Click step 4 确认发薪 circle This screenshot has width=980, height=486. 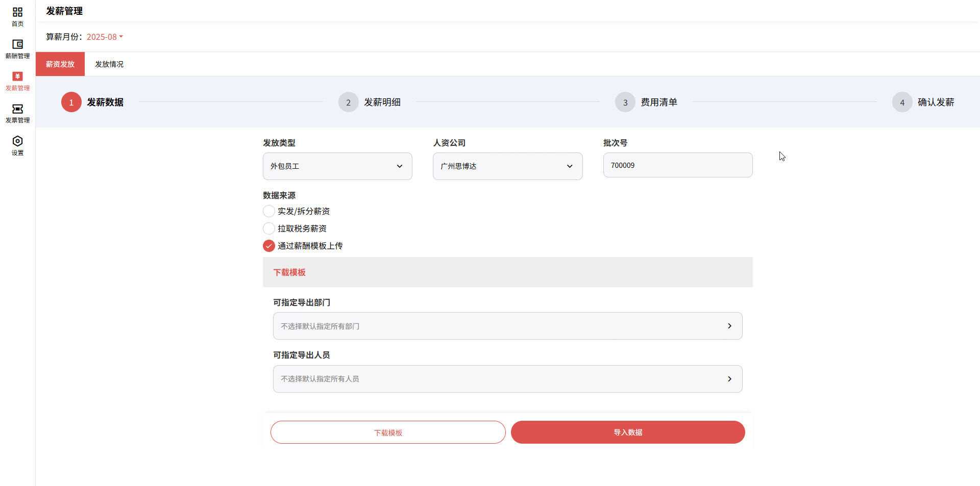(x=902, y=102)
